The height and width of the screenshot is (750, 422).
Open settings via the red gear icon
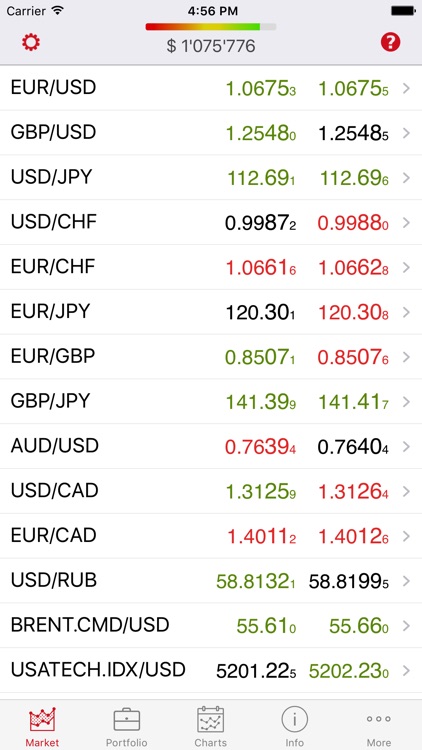pyautogui.click(x=31, y=43)
